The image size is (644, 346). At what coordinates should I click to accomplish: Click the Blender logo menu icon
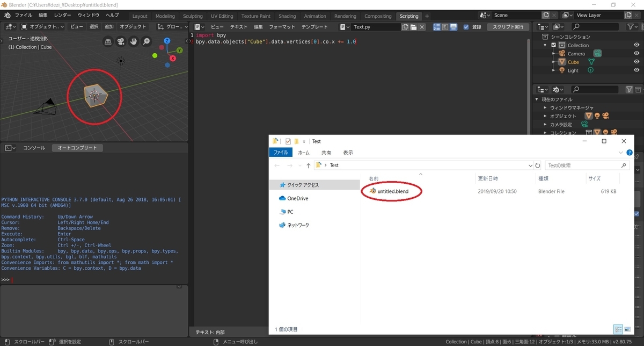tap(7, 16)
